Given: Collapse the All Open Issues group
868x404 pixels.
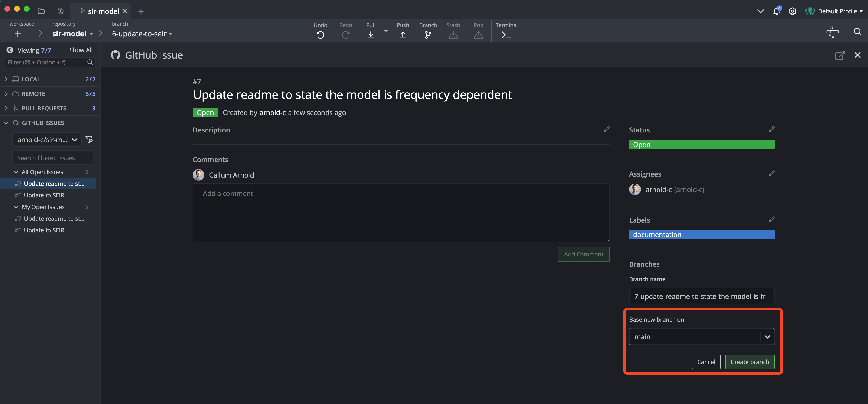Looking at the screenshot, I should click(16, 172).
